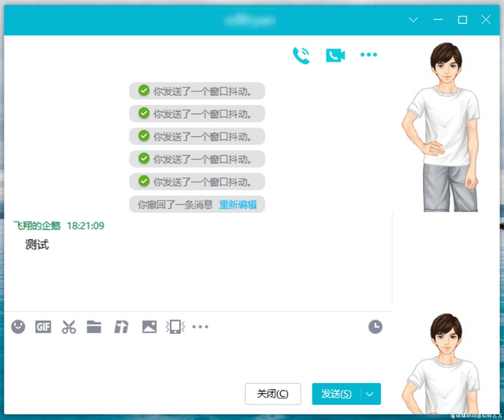The image size is (504, 420).
Task: Click the timestamp 18:21:09
Action: point(85,226)
